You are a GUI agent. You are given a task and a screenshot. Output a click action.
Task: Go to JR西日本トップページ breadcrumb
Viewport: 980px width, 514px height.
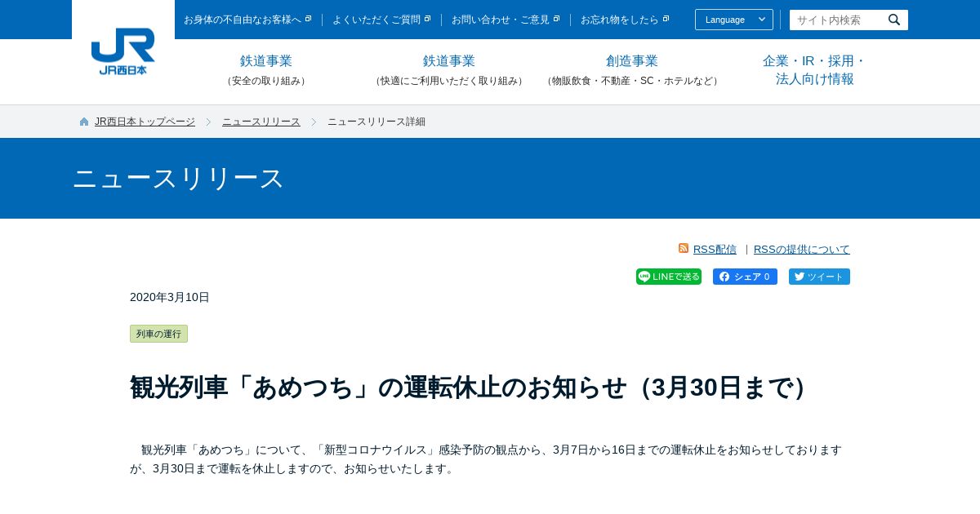point(145,122)
